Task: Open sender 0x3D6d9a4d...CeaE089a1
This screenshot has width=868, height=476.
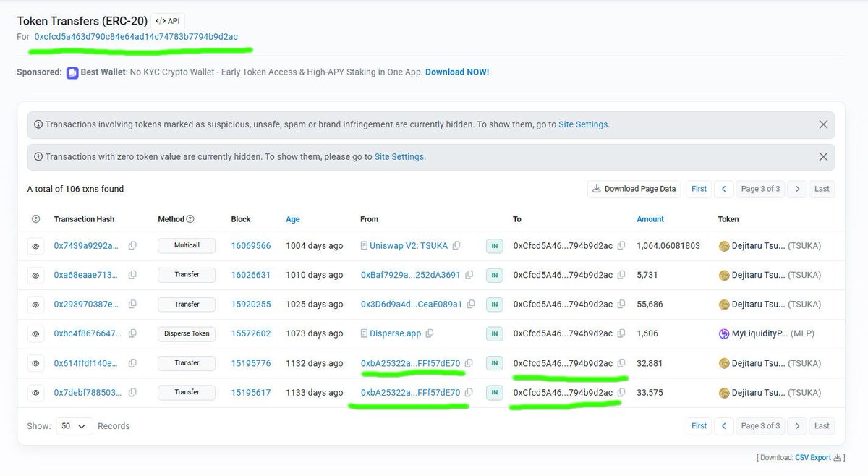Action: pos(411,305)
